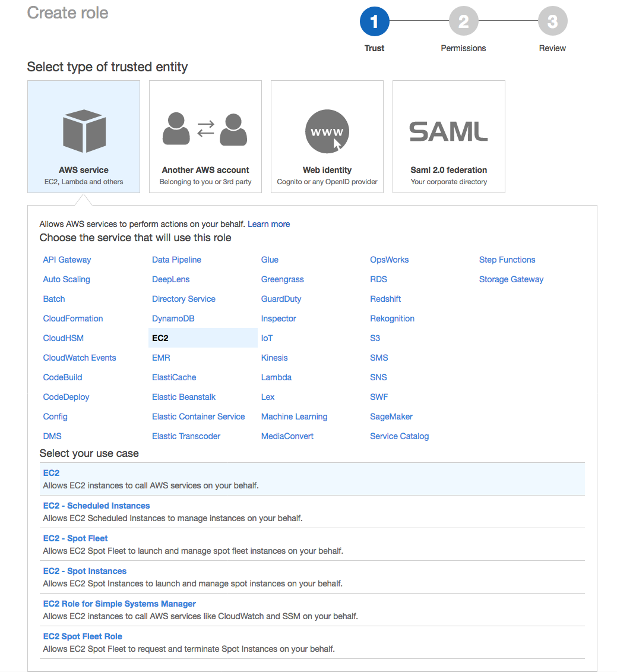
Task: Go to step 1 Trust circle
Action: click(375, 21)
